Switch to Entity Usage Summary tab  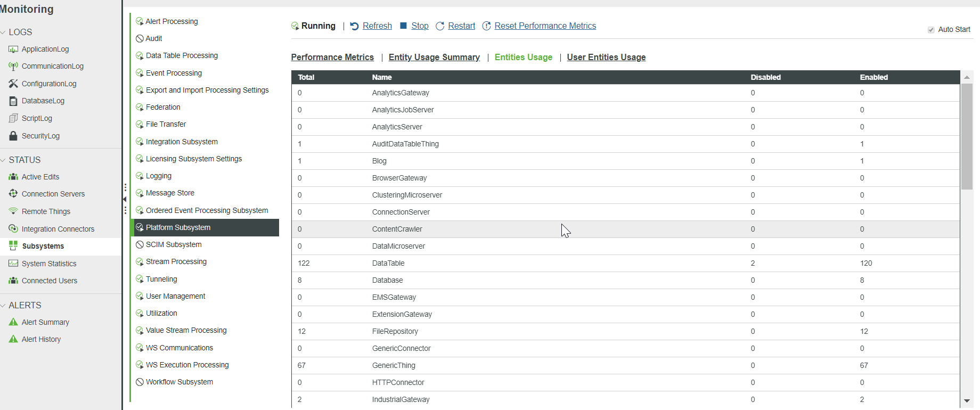tap(434, 57)
